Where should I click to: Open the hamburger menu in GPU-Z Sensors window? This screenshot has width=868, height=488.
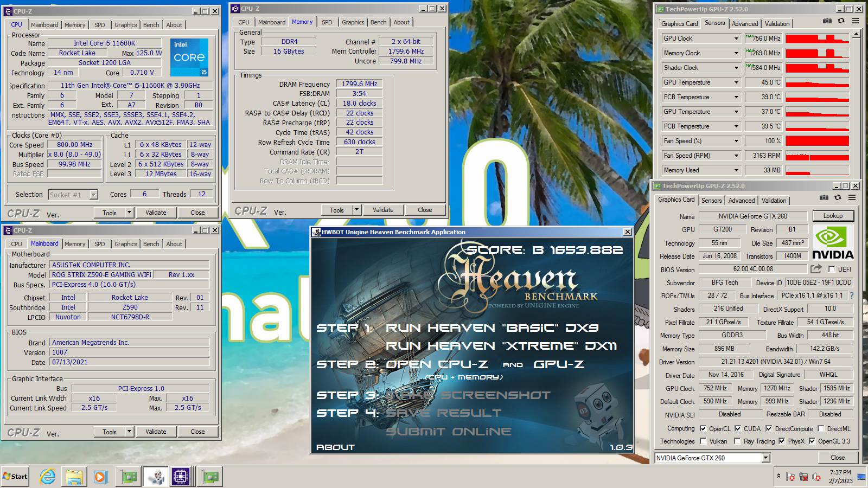click(x=855, y=21)
